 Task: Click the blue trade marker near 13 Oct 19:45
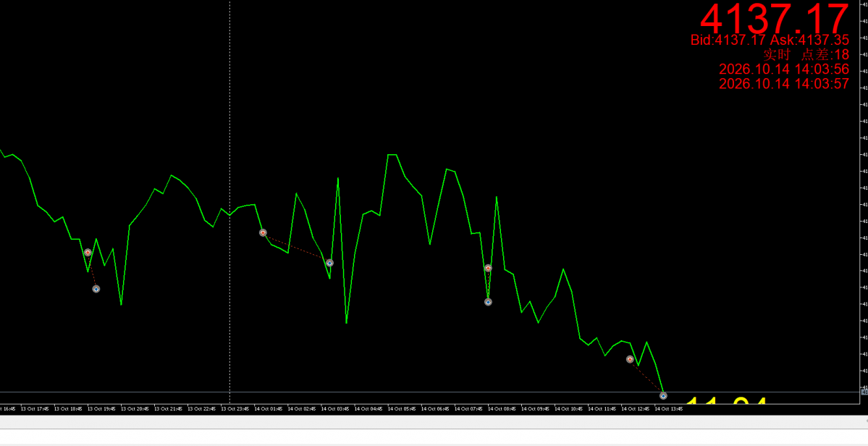pyautogui.click(x=96, y=289)
